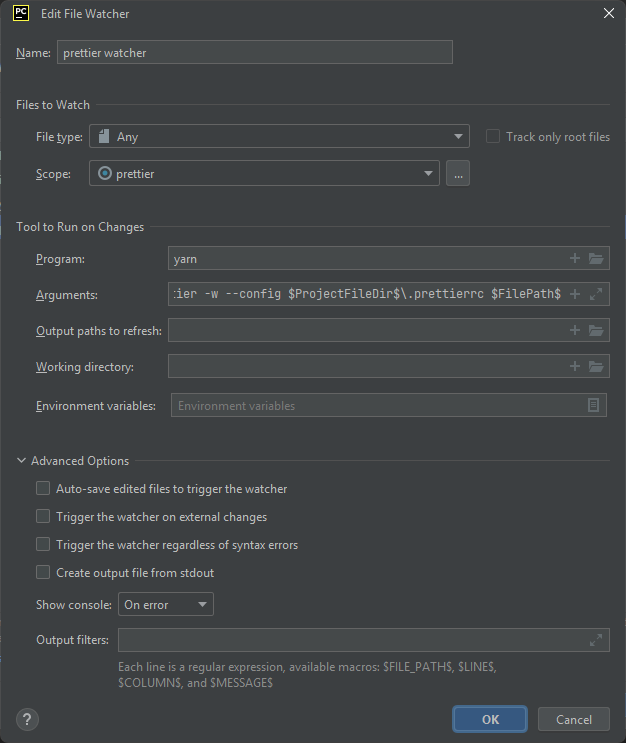
Task: Open help with question mark button
Action: [x=28, y=719]
